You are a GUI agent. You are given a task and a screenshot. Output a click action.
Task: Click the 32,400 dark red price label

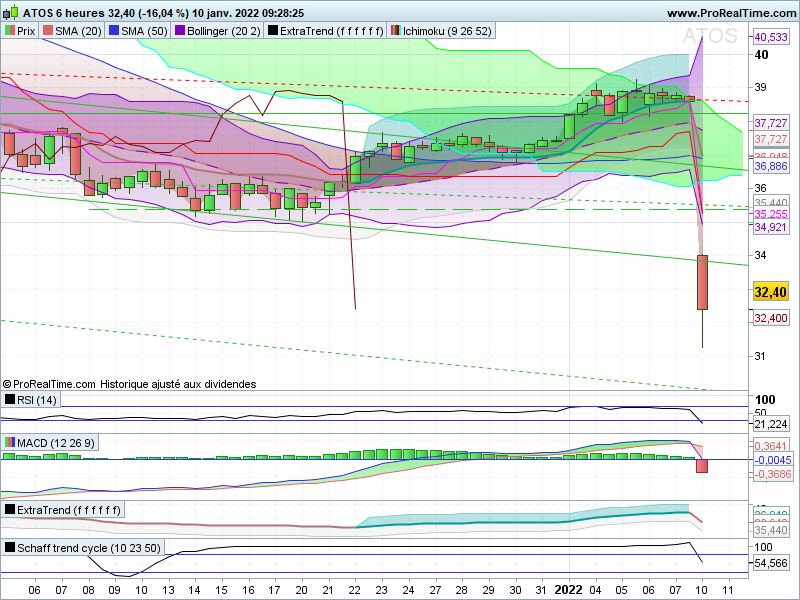770,318
